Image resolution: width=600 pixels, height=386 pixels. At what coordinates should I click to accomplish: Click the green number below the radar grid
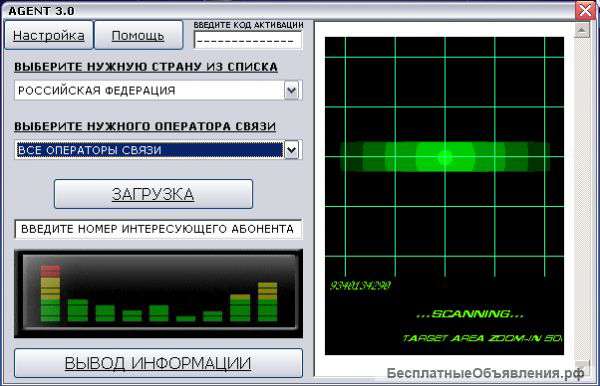(x=360, y=285)
